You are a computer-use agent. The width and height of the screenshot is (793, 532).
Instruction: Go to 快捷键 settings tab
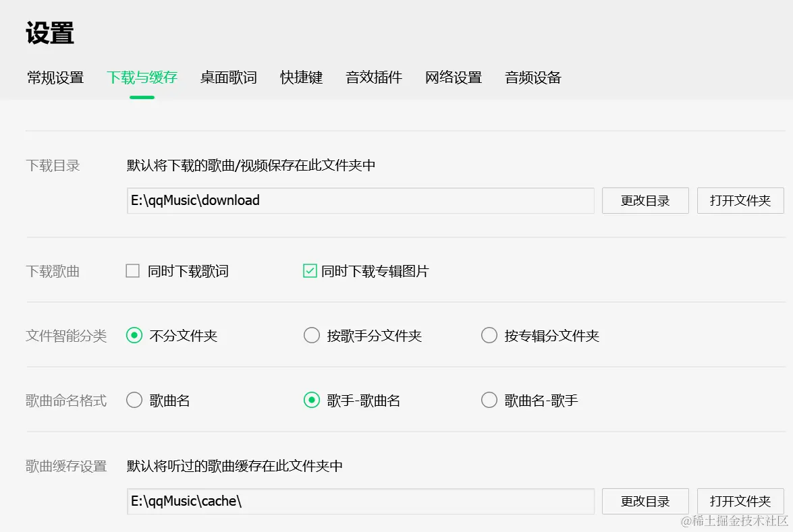tap(302, 78)
